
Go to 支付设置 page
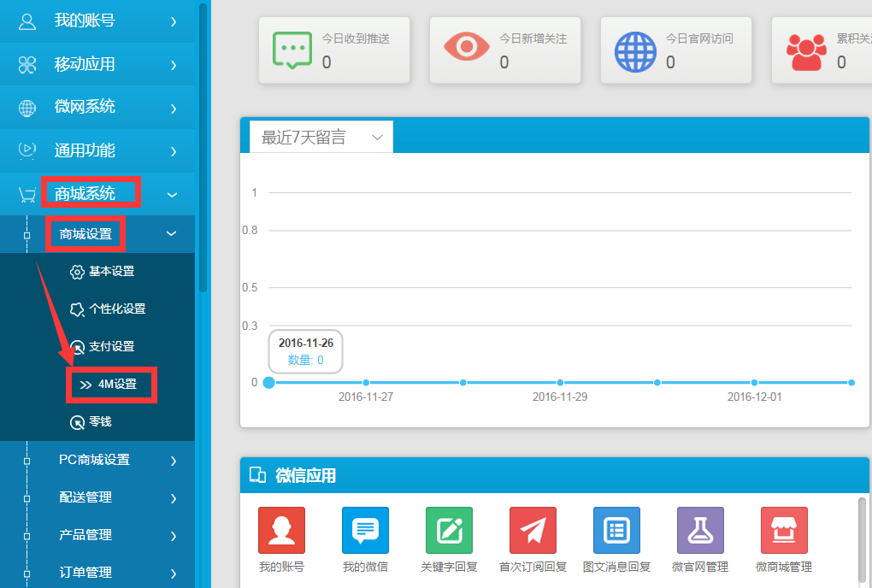pyautogui.click(x=111, y=347)
